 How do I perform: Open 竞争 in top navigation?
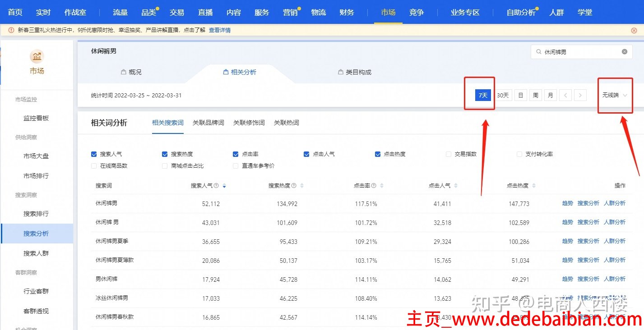point(417,12)
